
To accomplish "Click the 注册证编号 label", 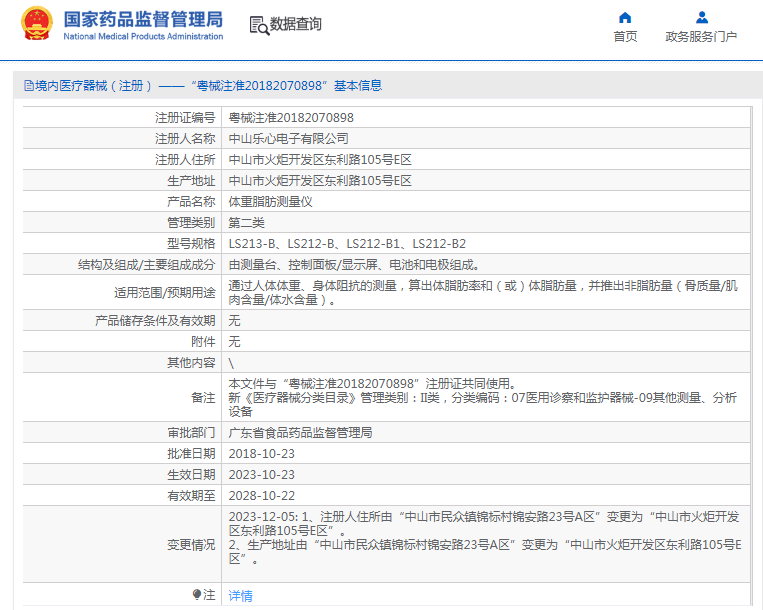I will point(185,118).
